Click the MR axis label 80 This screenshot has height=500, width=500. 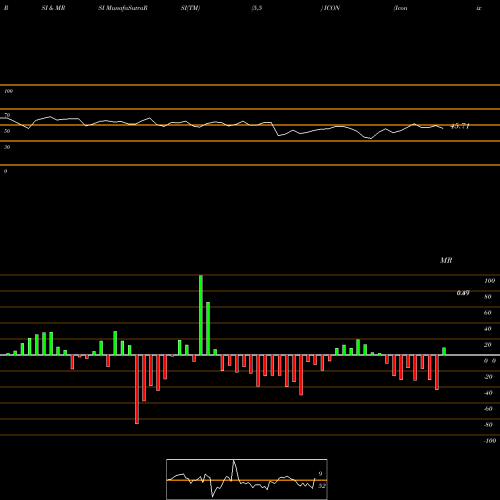(488, 297)
